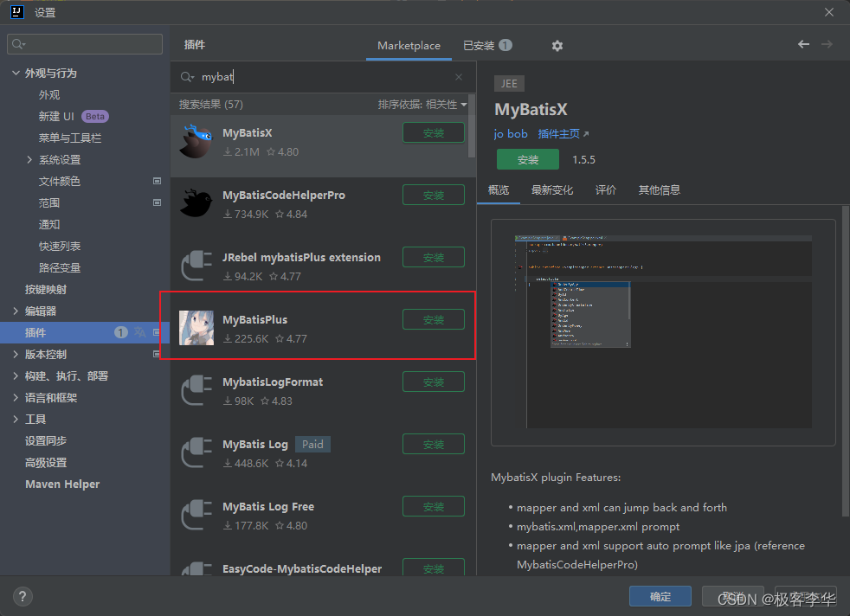
Task: Click the MyBatisPlus anime avatar icon
Action: coord(196,328)
